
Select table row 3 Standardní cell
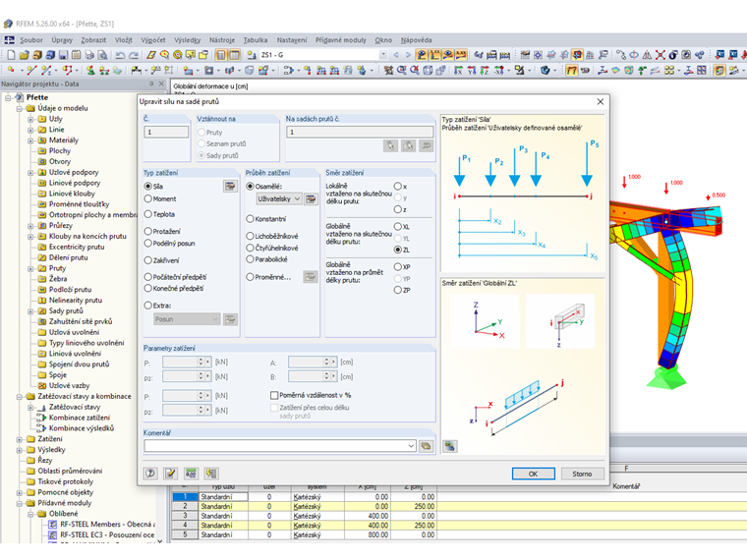point(223,516)
